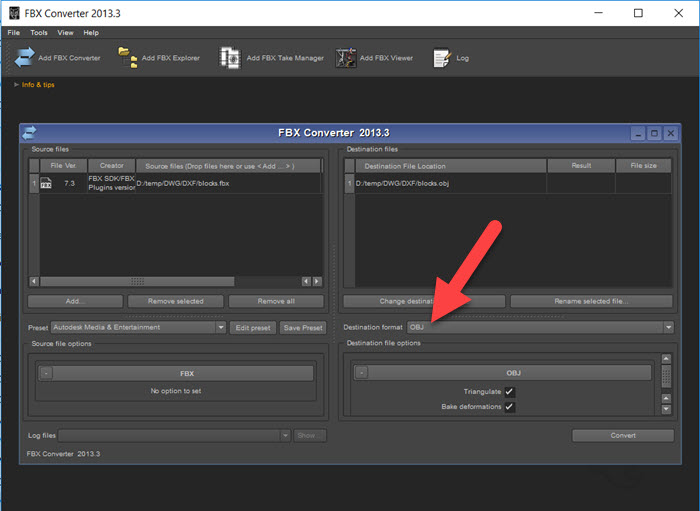This screenshot has width=700, height=511.
Task: Click Remove selected button
Action: (175, 301)
